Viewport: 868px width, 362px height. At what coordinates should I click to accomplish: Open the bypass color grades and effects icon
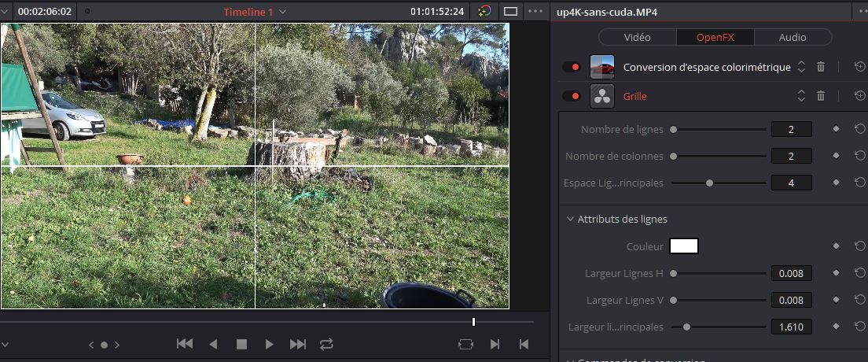coord(484,11)
